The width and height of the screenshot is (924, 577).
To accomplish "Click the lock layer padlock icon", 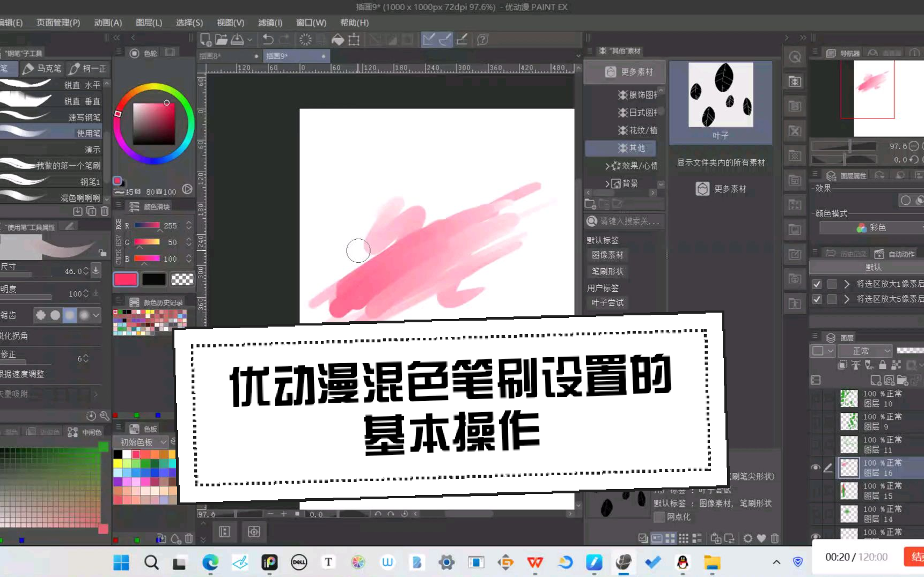I will [x=882, y=365].
